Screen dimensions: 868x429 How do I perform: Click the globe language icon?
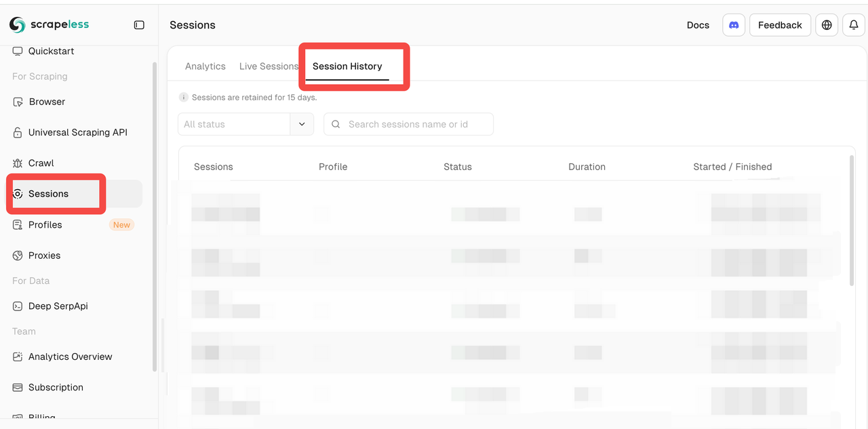[x=826, y=25]
